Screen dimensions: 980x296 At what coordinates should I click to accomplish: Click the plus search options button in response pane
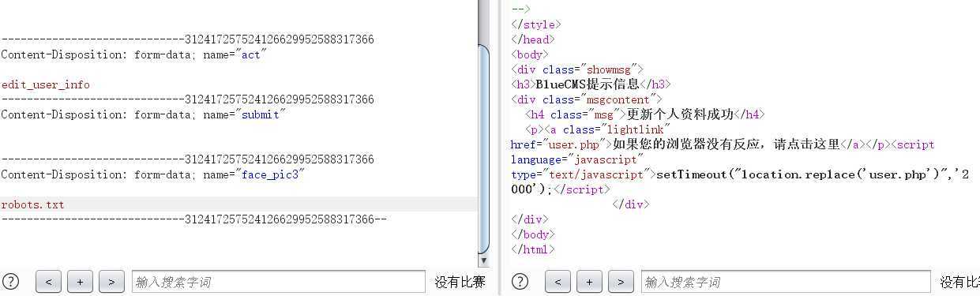pyautogui.click(x=589, y=282)
